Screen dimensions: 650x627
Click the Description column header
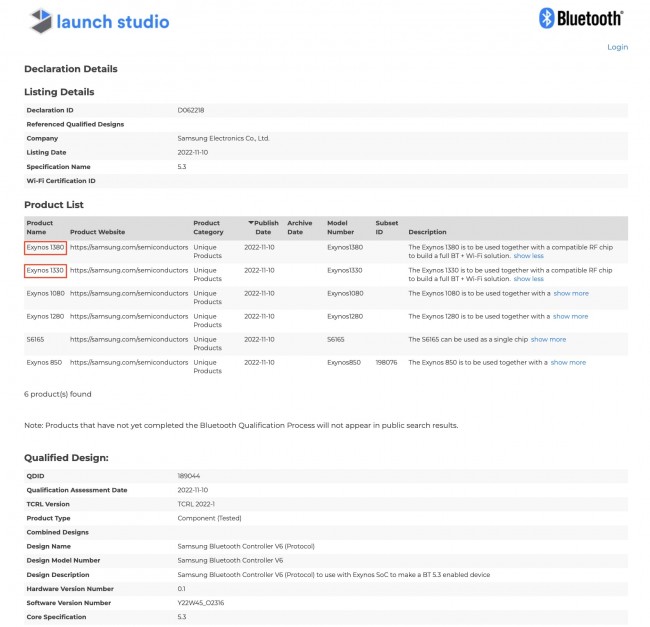click(428, 232)
